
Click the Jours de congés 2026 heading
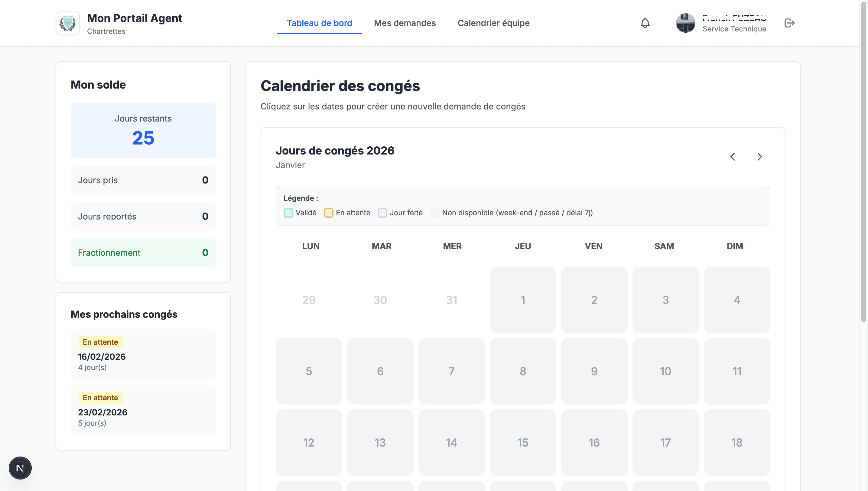click(x=335, y=151)
